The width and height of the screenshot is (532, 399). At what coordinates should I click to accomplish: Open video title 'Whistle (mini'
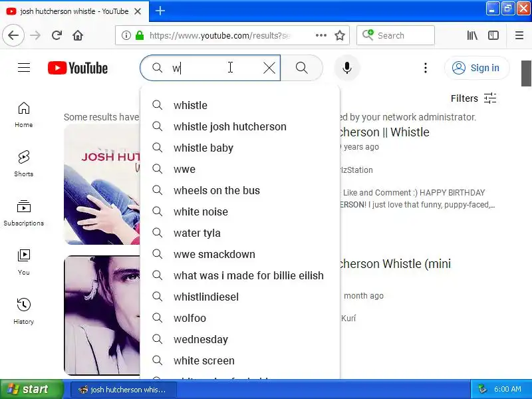click(x=395, y=263)
